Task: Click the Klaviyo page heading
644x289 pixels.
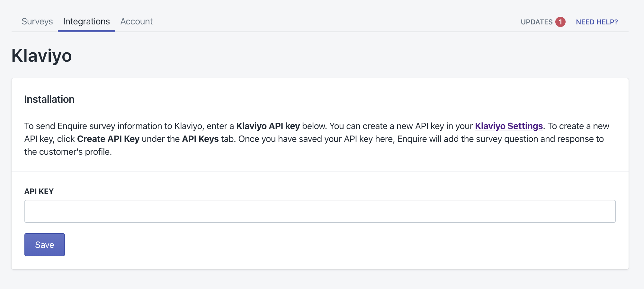Action: point(41,56)
